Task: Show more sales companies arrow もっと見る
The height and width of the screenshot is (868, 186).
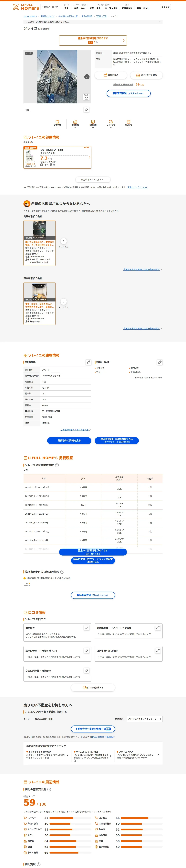Action: coord(63,302)
